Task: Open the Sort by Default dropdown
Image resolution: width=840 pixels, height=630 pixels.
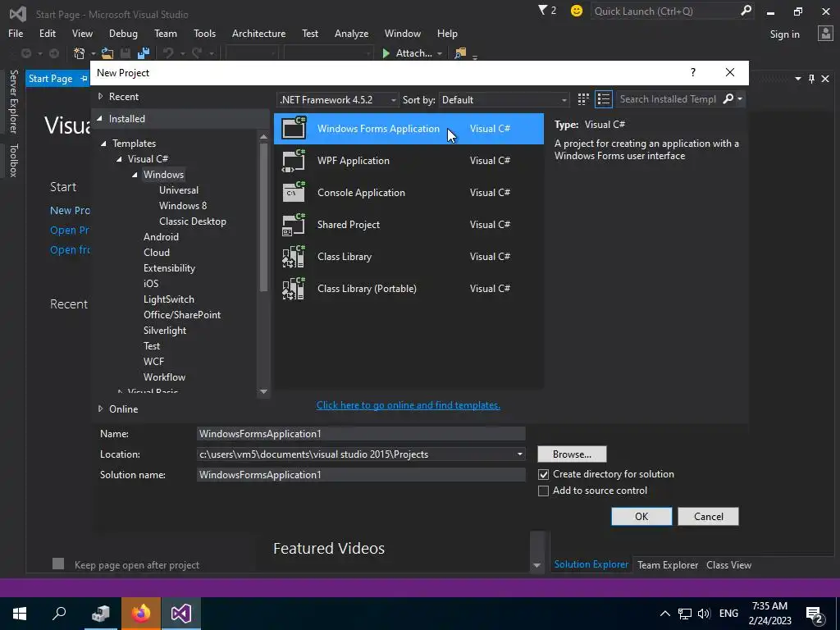Action: point(504,99)
